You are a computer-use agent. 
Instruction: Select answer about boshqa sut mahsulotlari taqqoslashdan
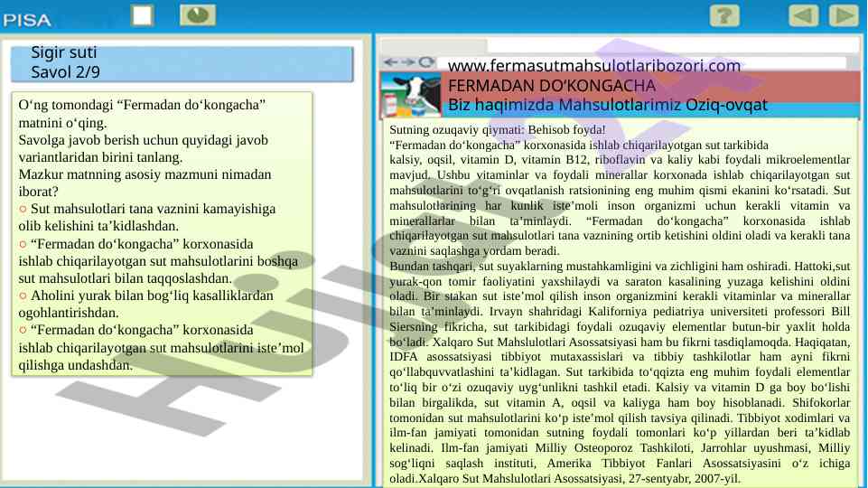coord(23,244)
